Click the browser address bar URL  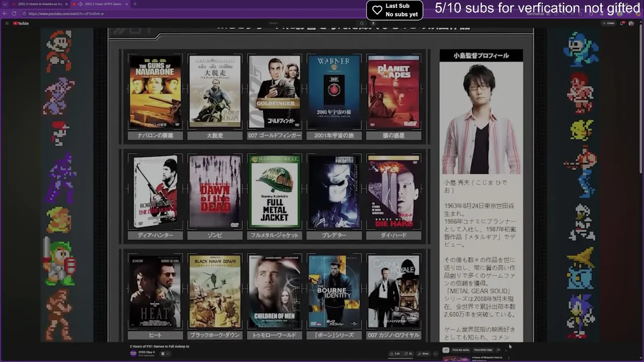(x=66, y=14)
